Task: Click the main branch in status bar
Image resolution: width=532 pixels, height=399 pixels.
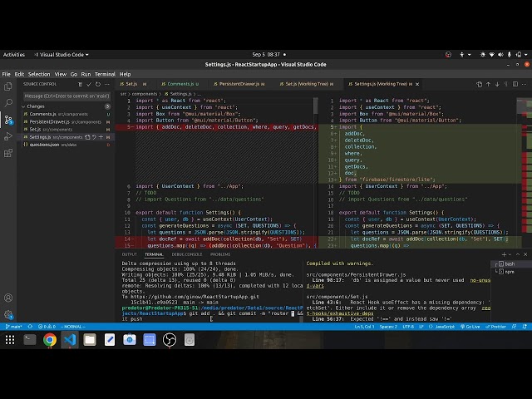Action: (x=14, y=327)
